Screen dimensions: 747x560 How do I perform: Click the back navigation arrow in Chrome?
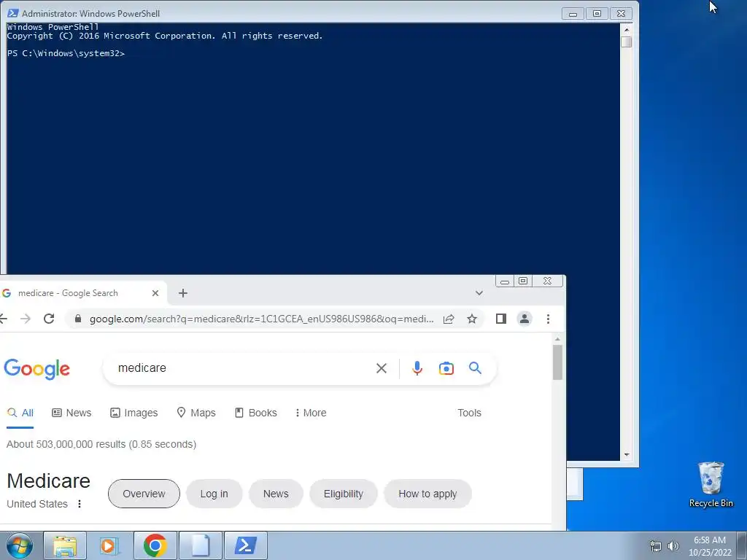(x=4, y=319)
